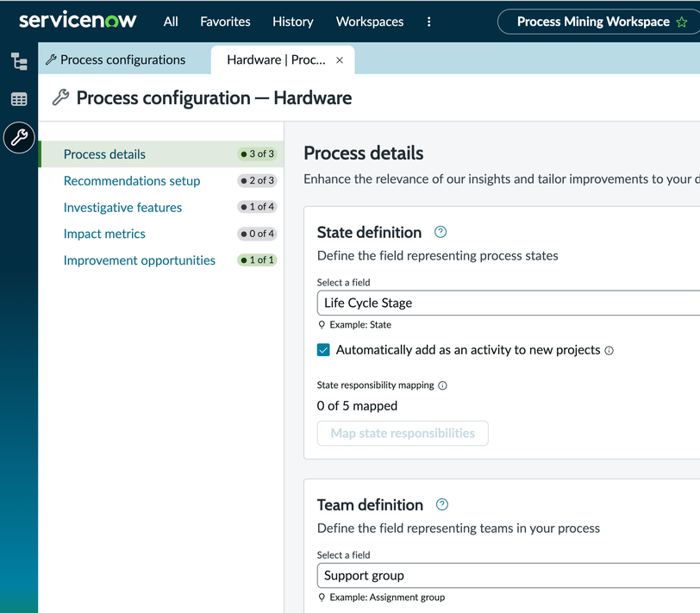This screenshot has height=613, width=700.
Task: Open the process hierarchy tree sidebar icon
Action: point(19,61)
